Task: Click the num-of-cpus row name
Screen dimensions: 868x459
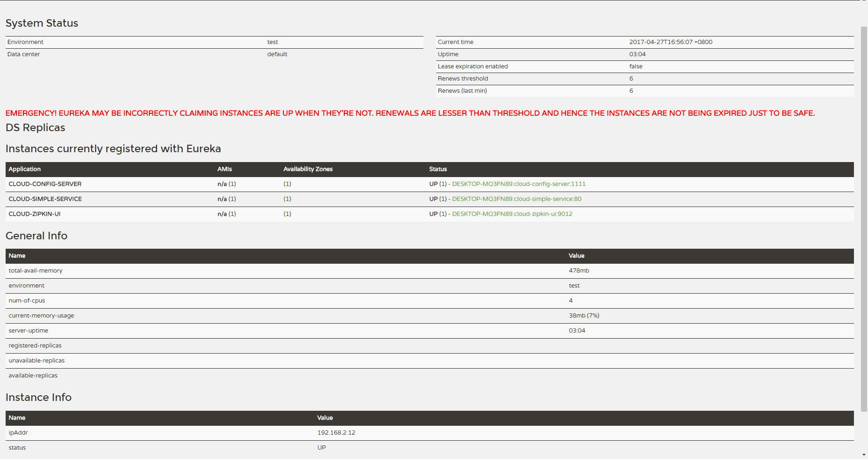Action: (x=27, y=301)
